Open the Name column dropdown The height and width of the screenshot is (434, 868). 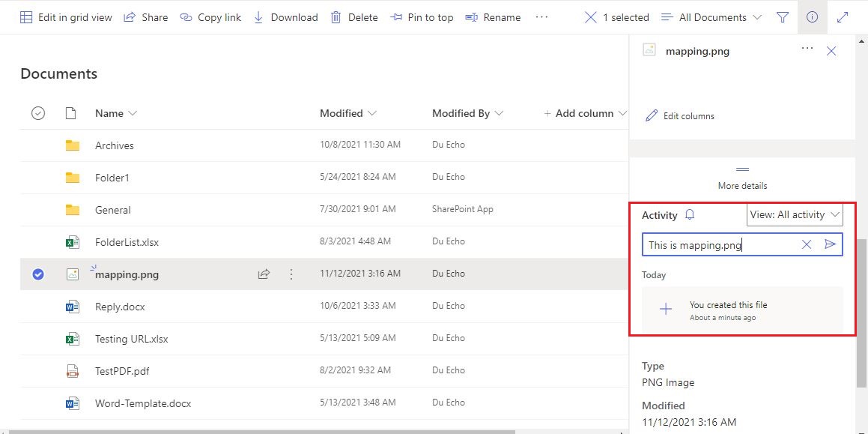(115, 113)
